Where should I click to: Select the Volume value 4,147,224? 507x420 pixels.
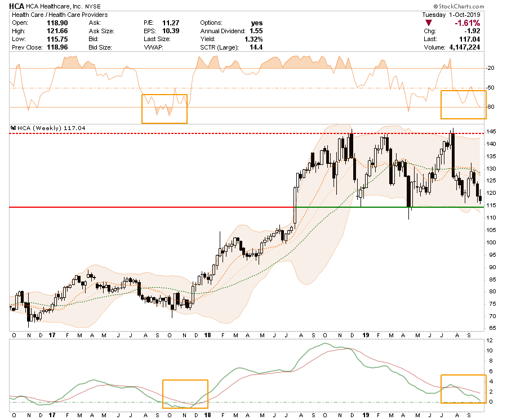tap(465, 47)
